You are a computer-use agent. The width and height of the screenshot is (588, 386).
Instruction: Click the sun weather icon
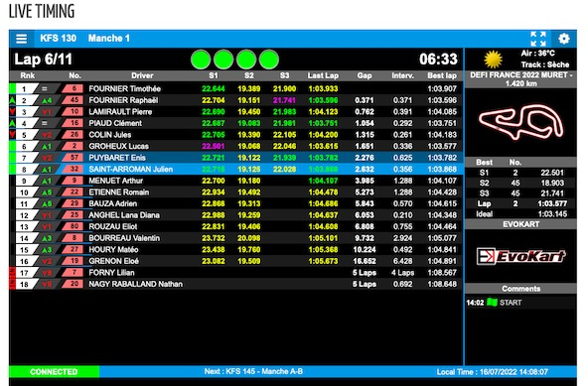click(493, 60)
